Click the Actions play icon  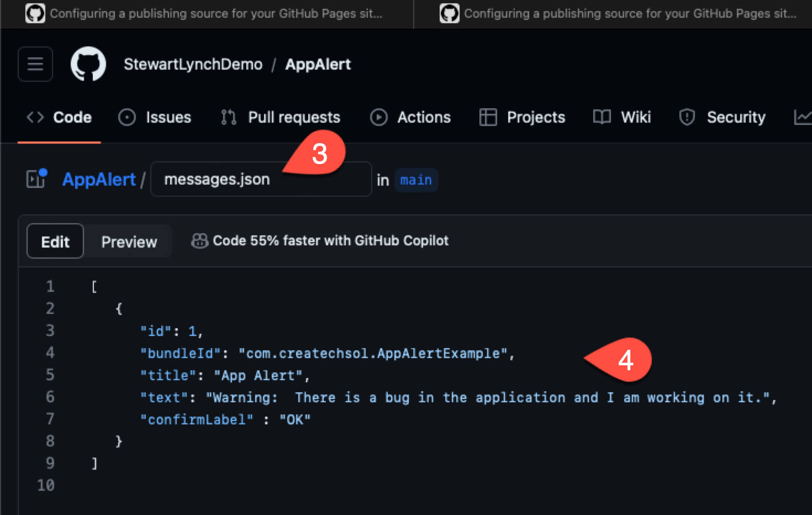379,117
